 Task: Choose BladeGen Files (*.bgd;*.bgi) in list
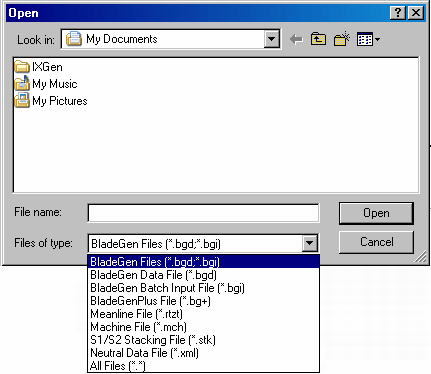(x=203, y=262)
